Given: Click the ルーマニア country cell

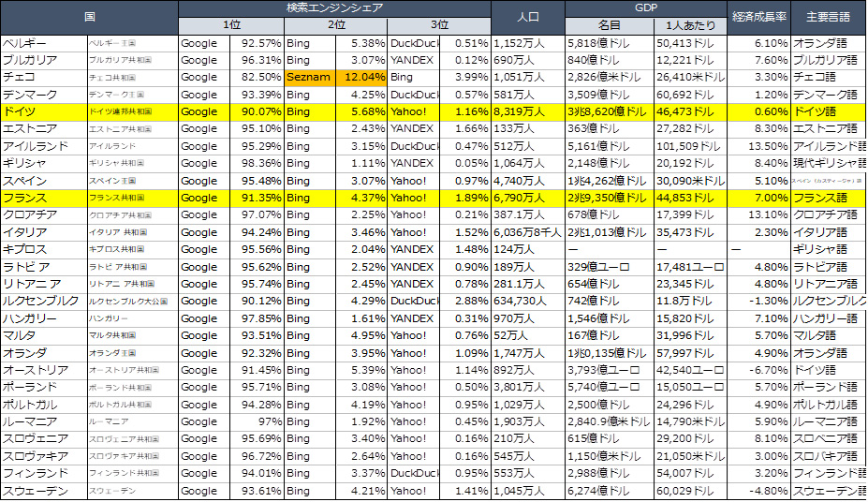Looking at the screenshot, I should pos(44,421).
